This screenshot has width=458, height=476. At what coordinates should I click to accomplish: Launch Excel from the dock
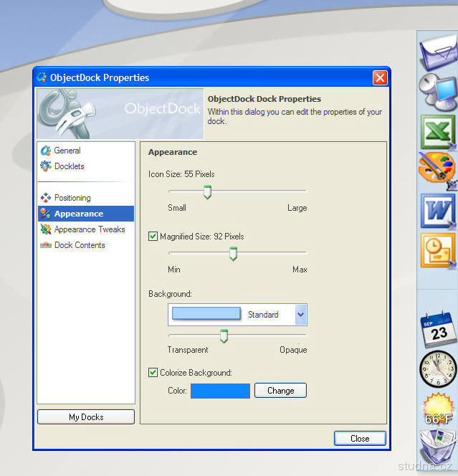tap(439, 132)
